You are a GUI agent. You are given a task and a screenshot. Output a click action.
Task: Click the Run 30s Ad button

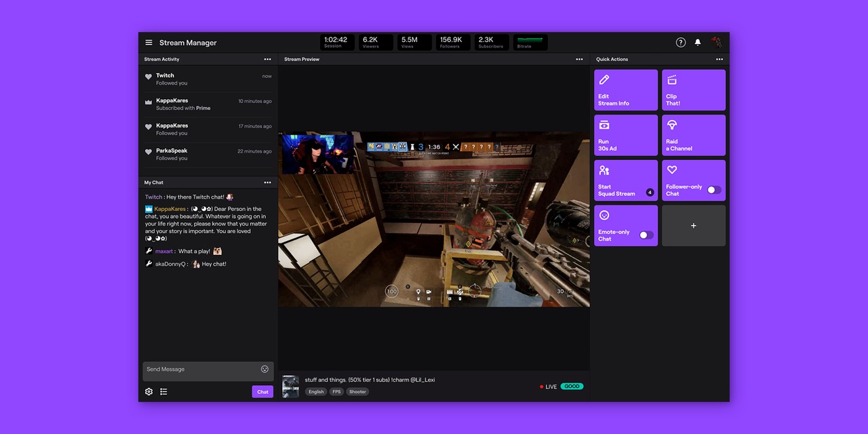pos(625,135)
